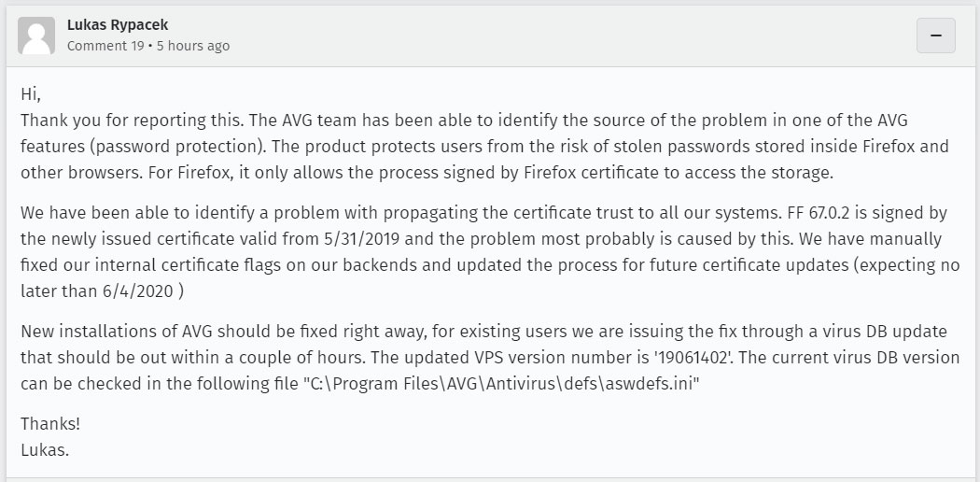Screen dimensions: 980x482
Task: Click the Hi, greeting line
Action: pos(31,94)
